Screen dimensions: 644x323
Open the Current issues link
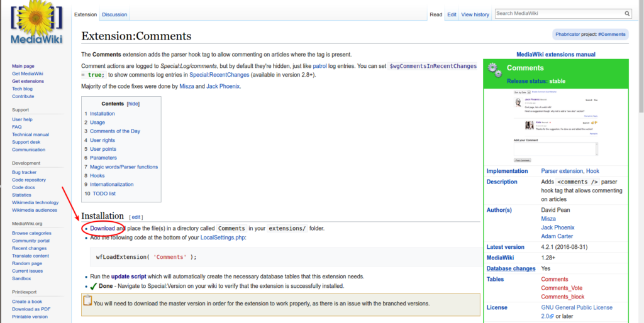pos(27,271)
